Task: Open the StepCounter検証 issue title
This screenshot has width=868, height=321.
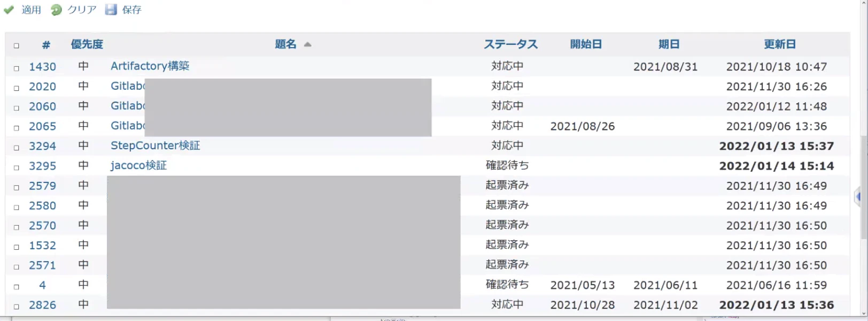Action: pos(156,146)
